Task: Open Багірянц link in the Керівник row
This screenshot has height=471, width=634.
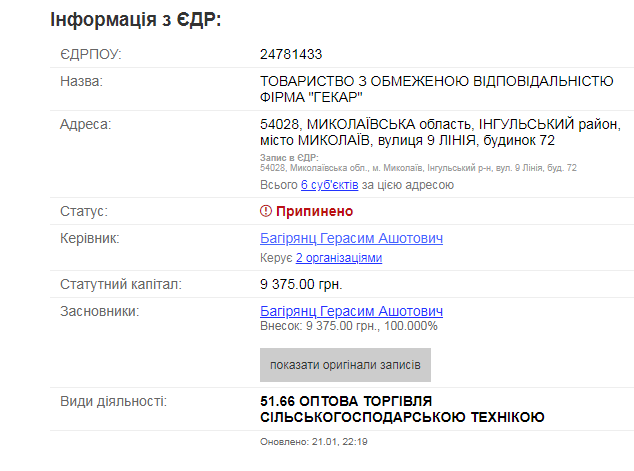Action: (x=351, y=239)
